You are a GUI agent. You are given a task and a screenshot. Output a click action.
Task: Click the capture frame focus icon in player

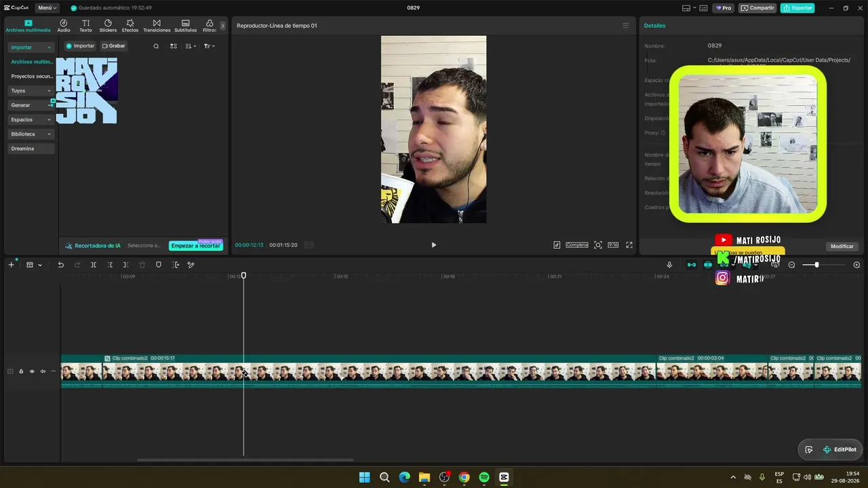click(x=598, y=245)
